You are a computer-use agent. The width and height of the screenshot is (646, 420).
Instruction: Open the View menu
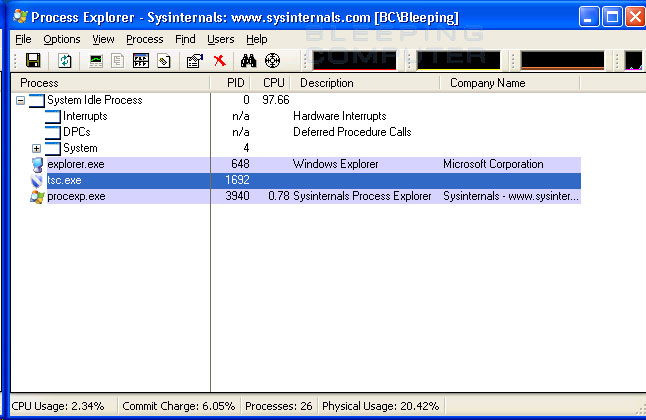[103, 39]
